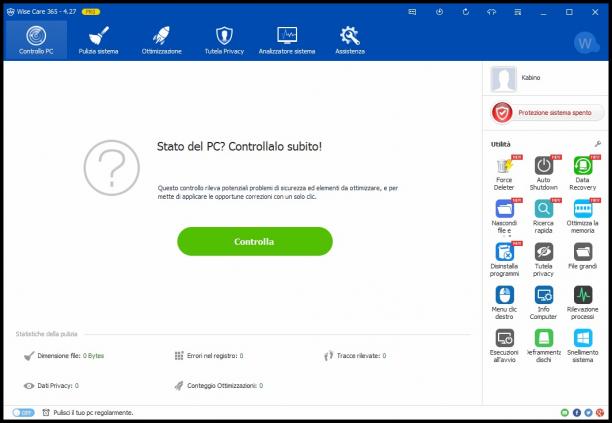
Task: Click the Kabino user avatar
Action: 503,78
